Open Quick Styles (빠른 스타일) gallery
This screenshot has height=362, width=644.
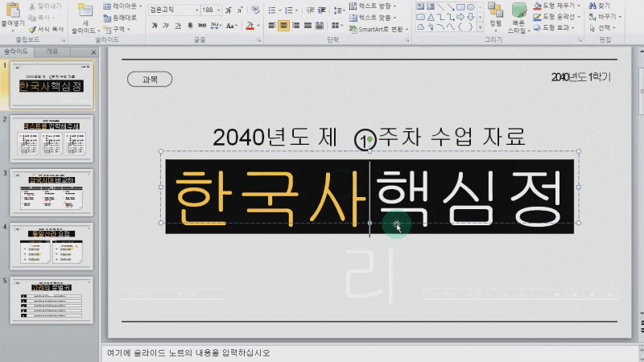click(518, 18)
